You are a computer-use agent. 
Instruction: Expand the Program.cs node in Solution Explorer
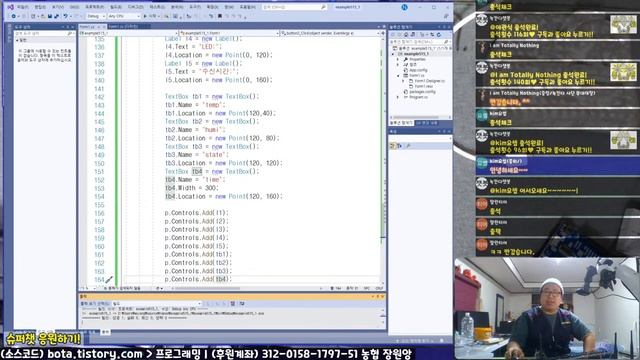[x=398, y=97]
